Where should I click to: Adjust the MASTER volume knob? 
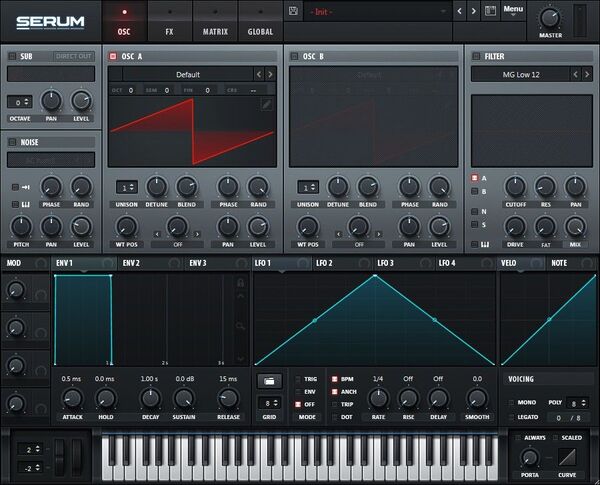[550, 18]
